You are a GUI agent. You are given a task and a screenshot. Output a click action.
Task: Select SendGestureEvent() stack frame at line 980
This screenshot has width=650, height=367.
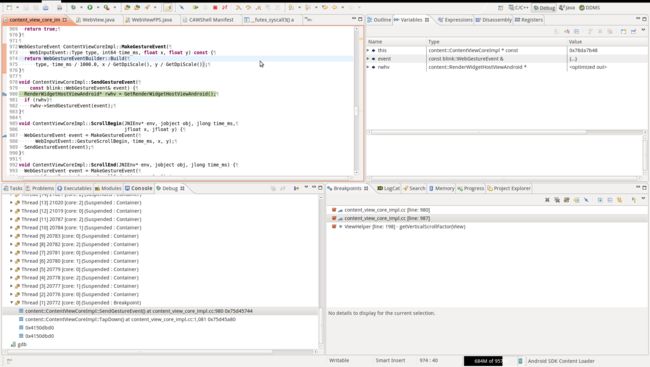(x=138, y=311)
